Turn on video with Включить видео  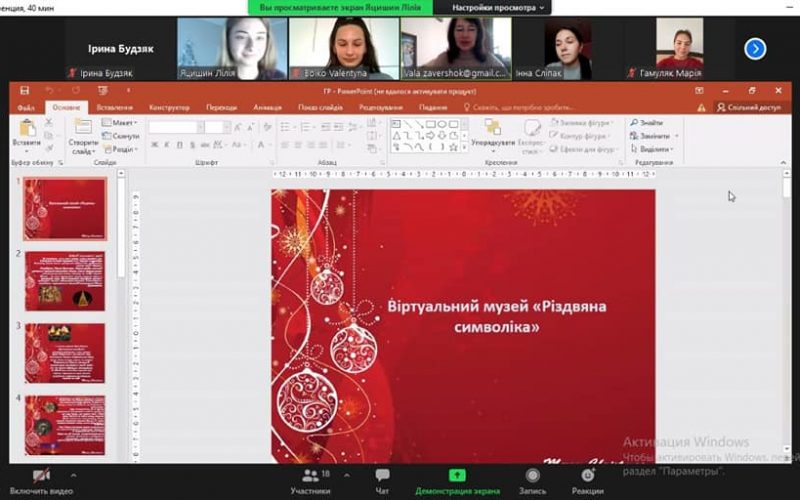41,476
